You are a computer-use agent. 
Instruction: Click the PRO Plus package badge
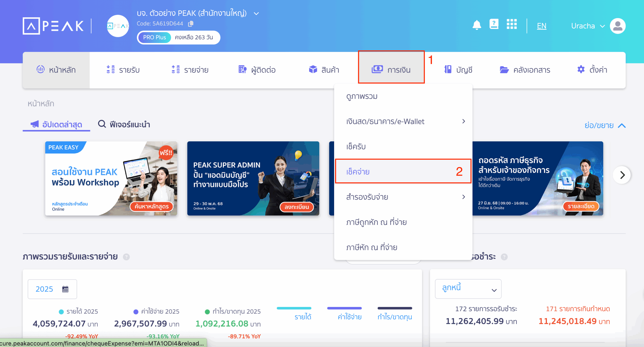point(154,37)
